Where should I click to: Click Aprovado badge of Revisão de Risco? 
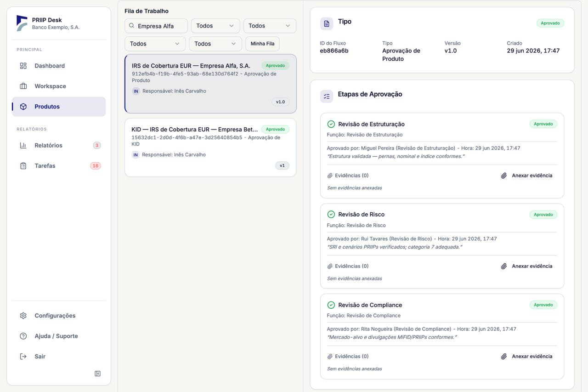tap(543, 215)
